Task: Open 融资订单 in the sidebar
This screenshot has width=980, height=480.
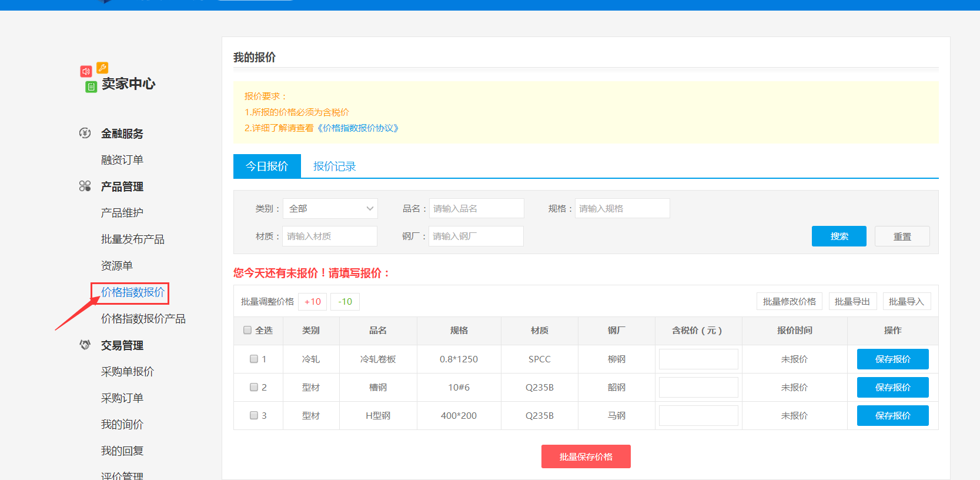Action: (x=122, y=159)
